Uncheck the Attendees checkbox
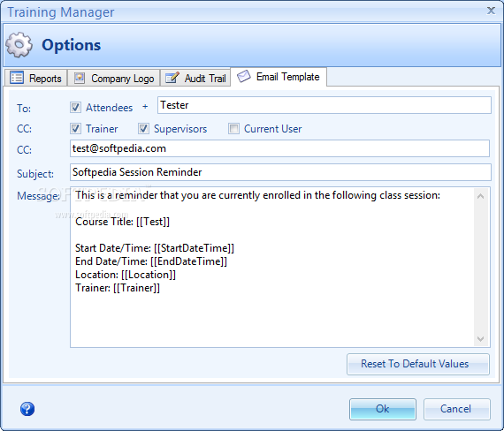Screen dimensions: 504x431 click(x=75, y=107)
